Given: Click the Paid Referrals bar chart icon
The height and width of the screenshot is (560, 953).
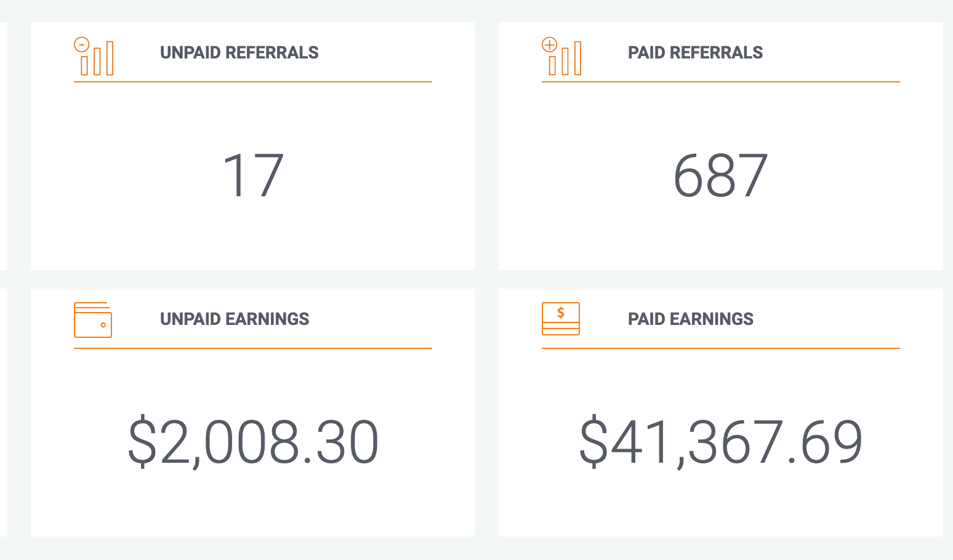Looking at the screenshot, I should pyautogui.click(x=561, y=56).
